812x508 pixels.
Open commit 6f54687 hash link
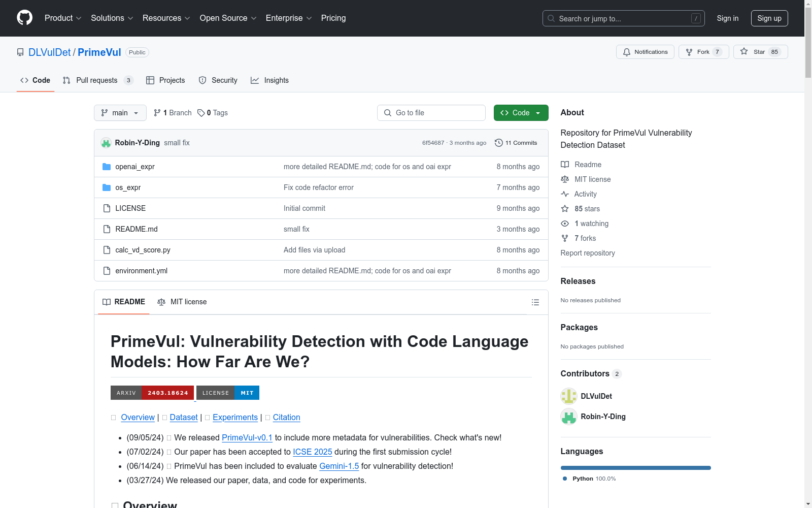click(x=433, y=143)
